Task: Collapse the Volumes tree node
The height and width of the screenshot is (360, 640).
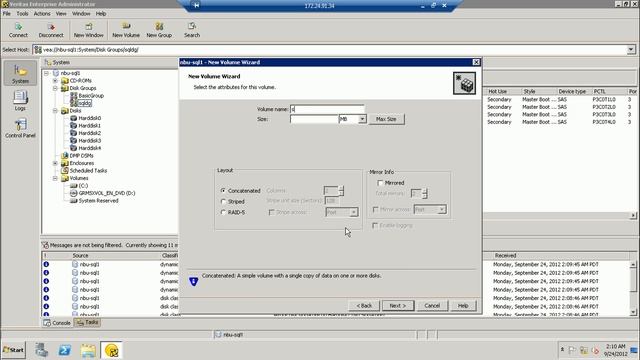Action: click(x=56, y=178)
